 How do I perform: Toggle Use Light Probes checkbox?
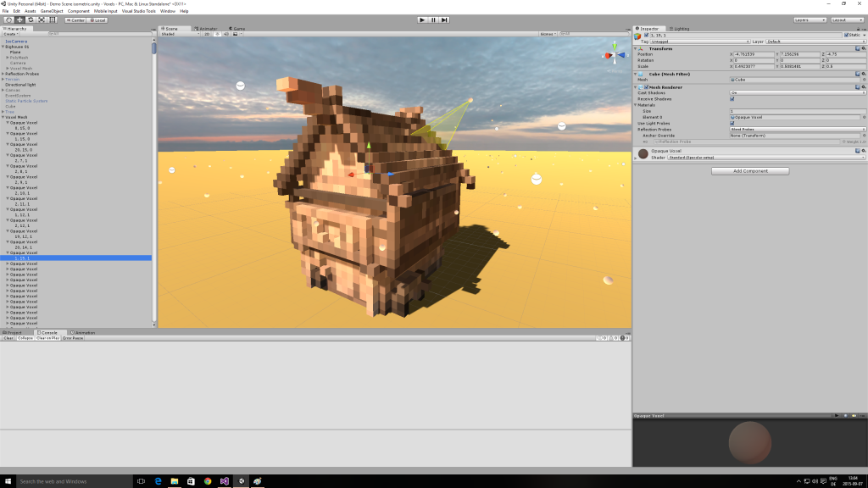(x=732, y=124)
